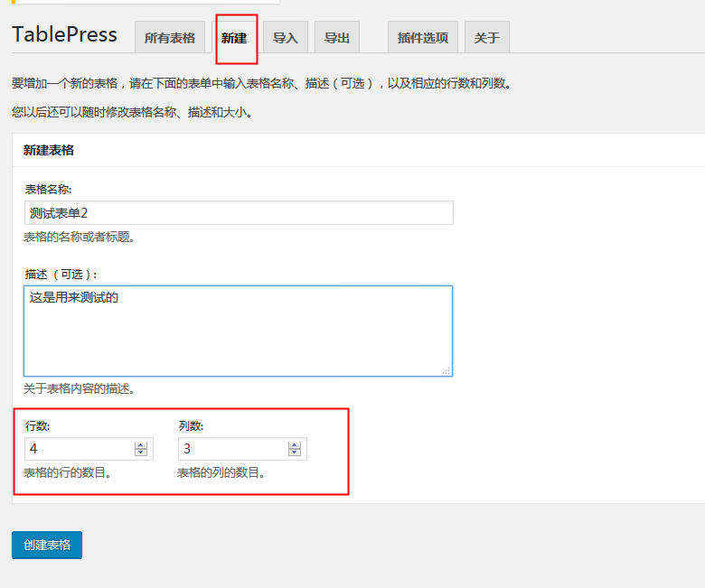
Task: Select the 新建 tab
Action: click(x=234, y=37)
